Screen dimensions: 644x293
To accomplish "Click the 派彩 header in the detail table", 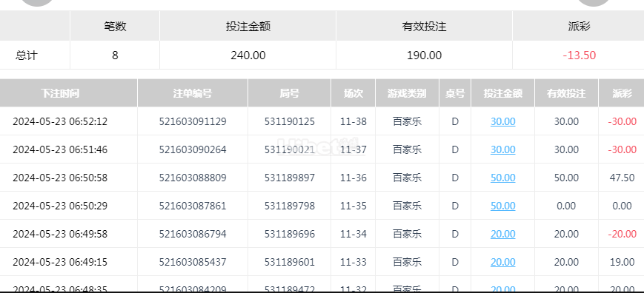I will tap(622, 93).
